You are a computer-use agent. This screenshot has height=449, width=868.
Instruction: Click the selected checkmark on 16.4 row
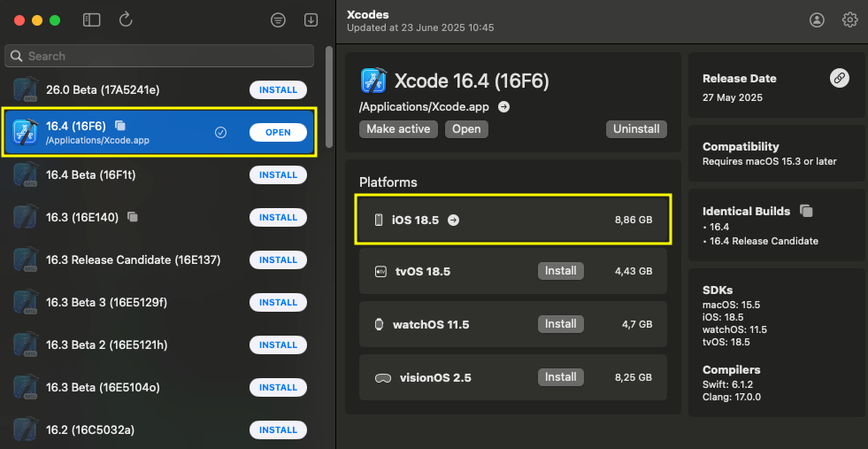pyautogui.click(x=220, y=133)
